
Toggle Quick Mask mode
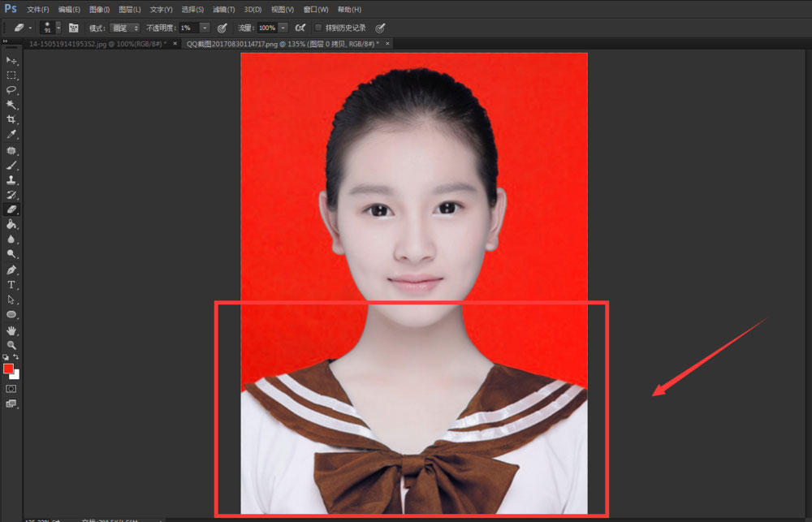point(11,388)
